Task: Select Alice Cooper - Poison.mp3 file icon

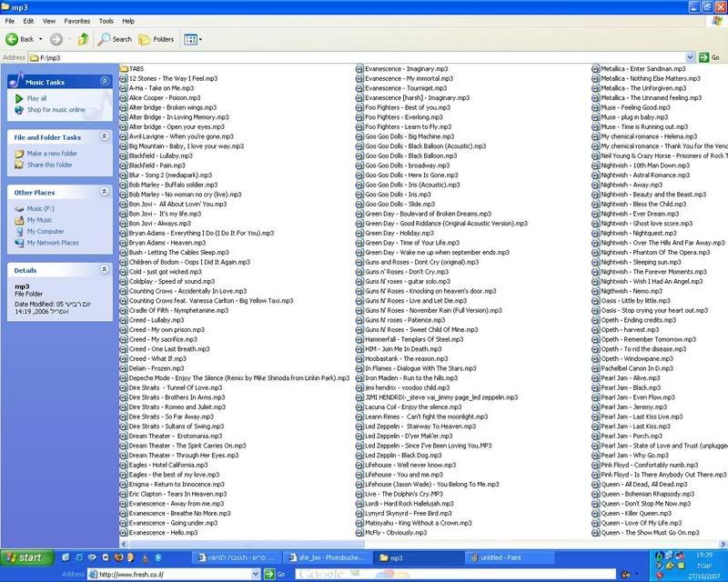Action: click(124, 98)
